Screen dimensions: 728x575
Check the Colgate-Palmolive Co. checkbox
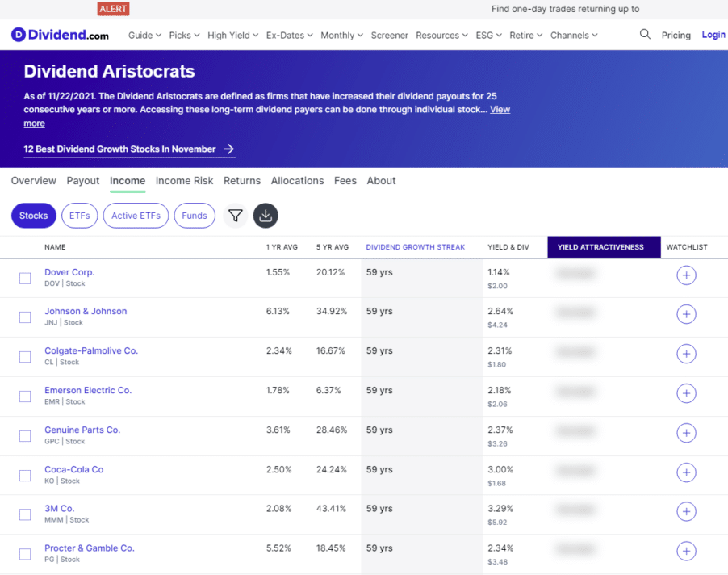(x=25, y=357)
